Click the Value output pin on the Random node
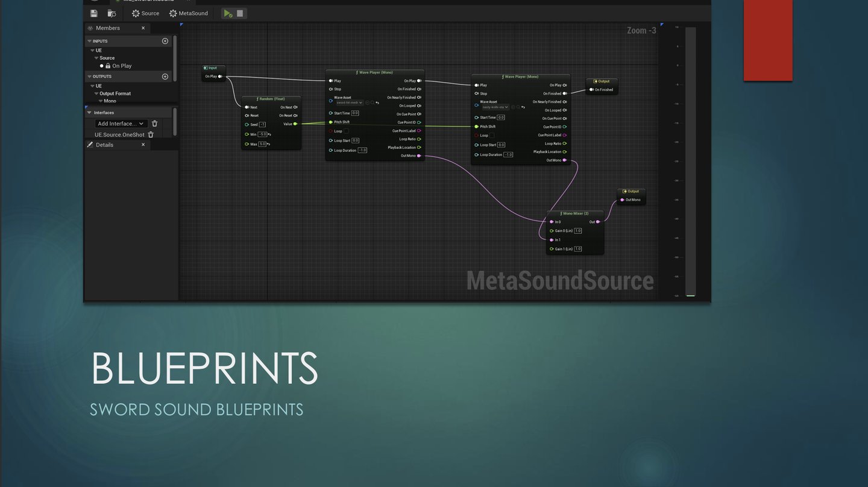This screenshot has height=487, width=868. coord(295,124)
